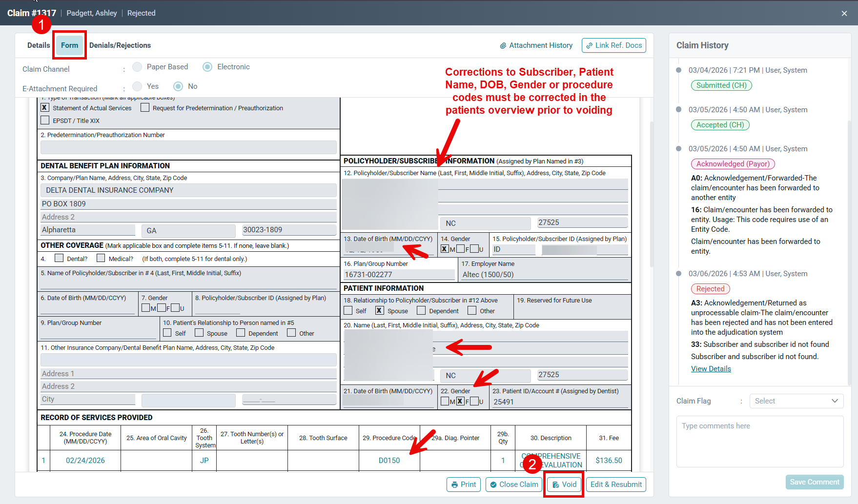The width and height of the screenshot is (858, 504).
Task: Switch to the Form tab
Action: click(x=69, y=45)
